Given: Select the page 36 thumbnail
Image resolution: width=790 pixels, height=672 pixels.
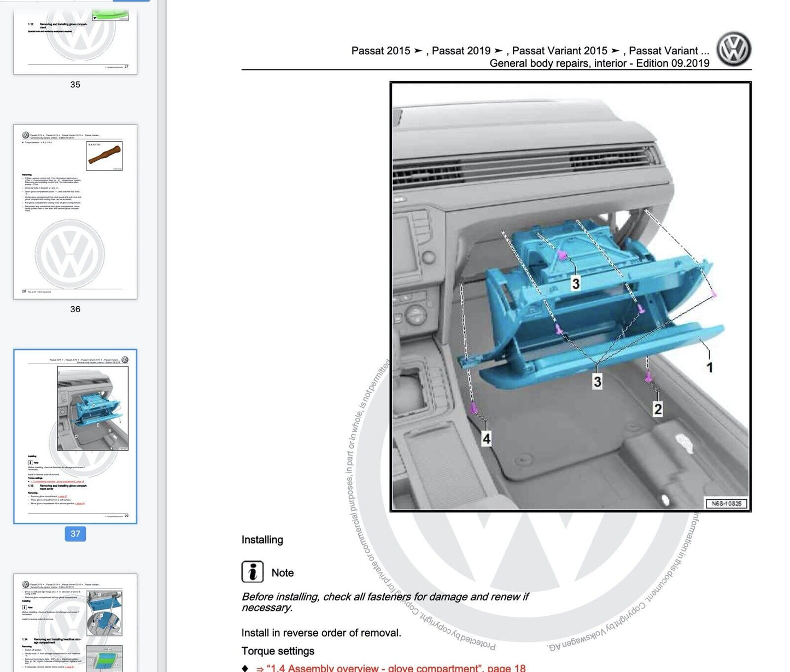Looking at the screenshot, I should pos(75,212).
